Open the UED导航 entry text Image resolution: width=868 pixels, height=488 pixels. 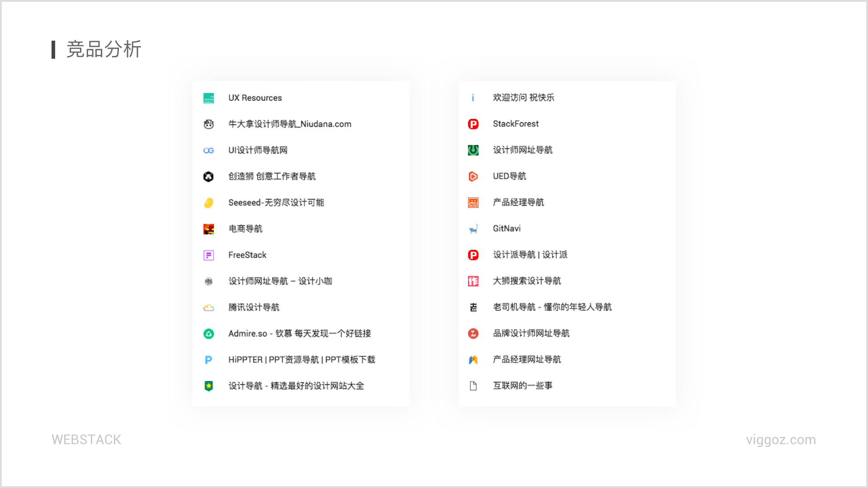[509, 176]
